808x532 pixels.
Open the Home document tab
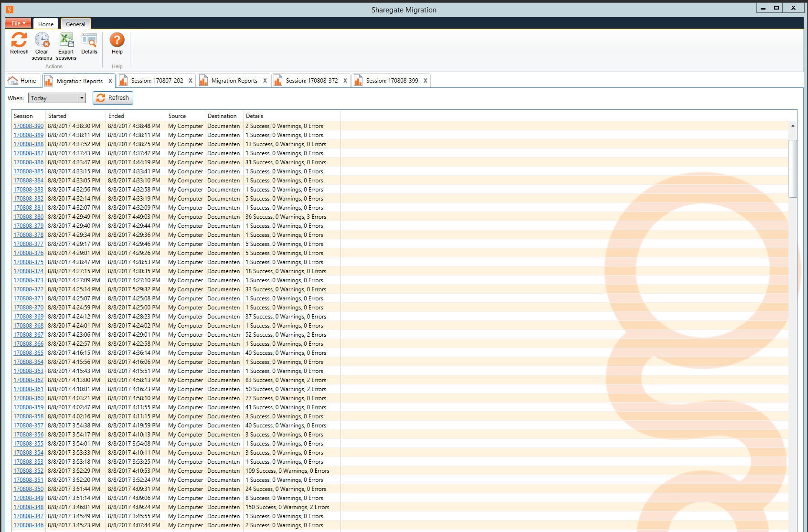(22, 81)
